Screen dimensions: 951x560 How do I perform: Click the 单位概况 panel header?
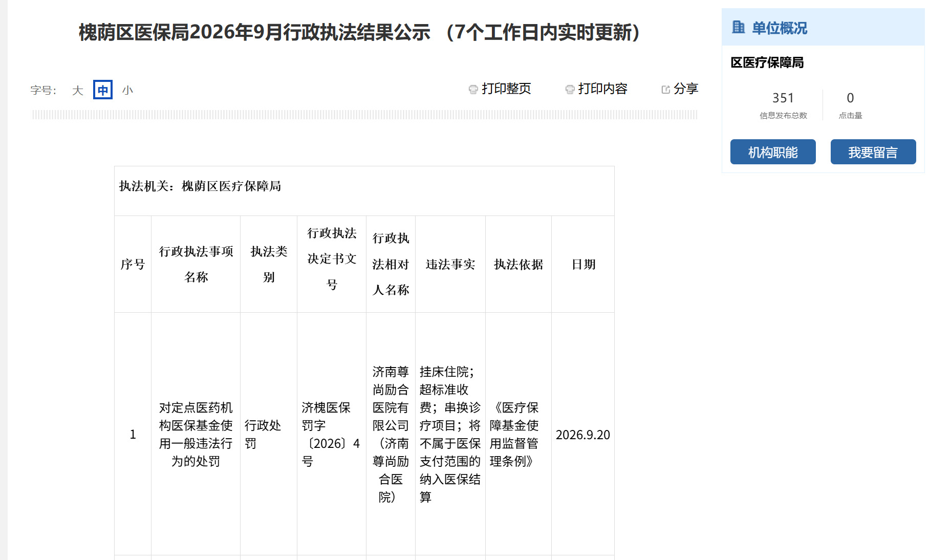point(823,27)
